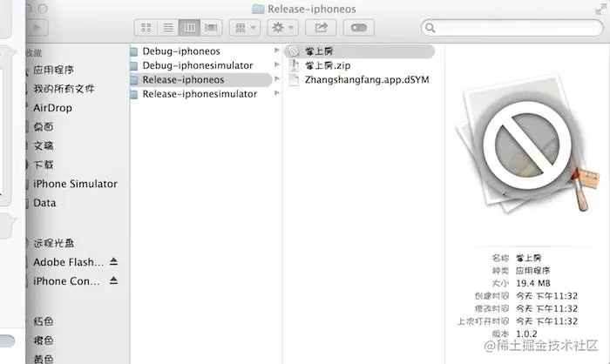Open the Debug-iphonesimulator folder
Screen dimensions: 610x364
[x=198, y=65]
